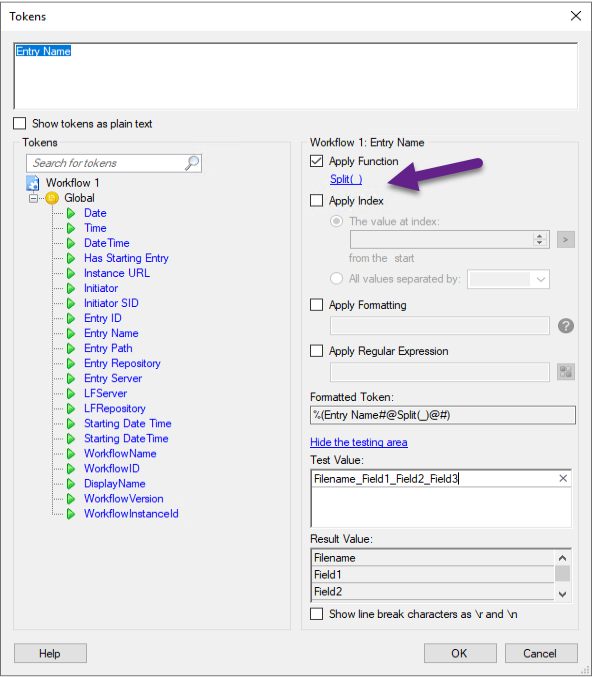594x677 pixels.
Task: Increase the value at index spinner
Action: point(540,236)
